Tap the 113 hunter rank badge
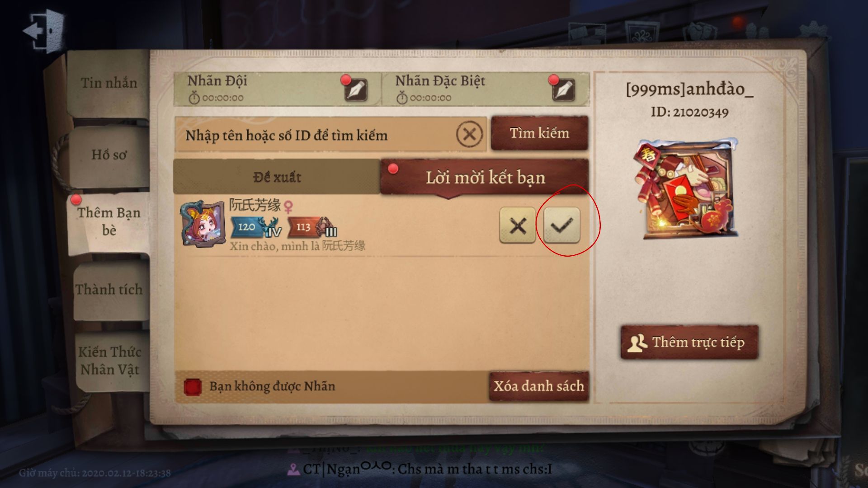 pos(312,227)
